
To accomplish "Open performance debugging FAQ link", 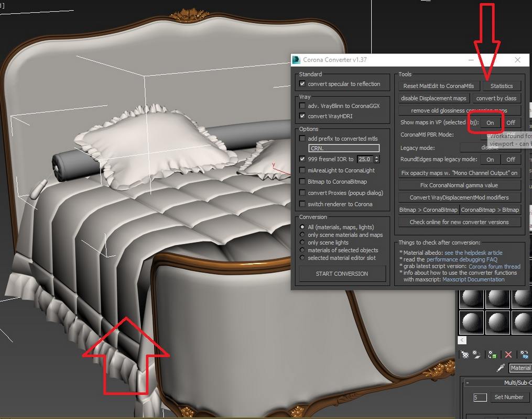I will [x=462, y=259].
